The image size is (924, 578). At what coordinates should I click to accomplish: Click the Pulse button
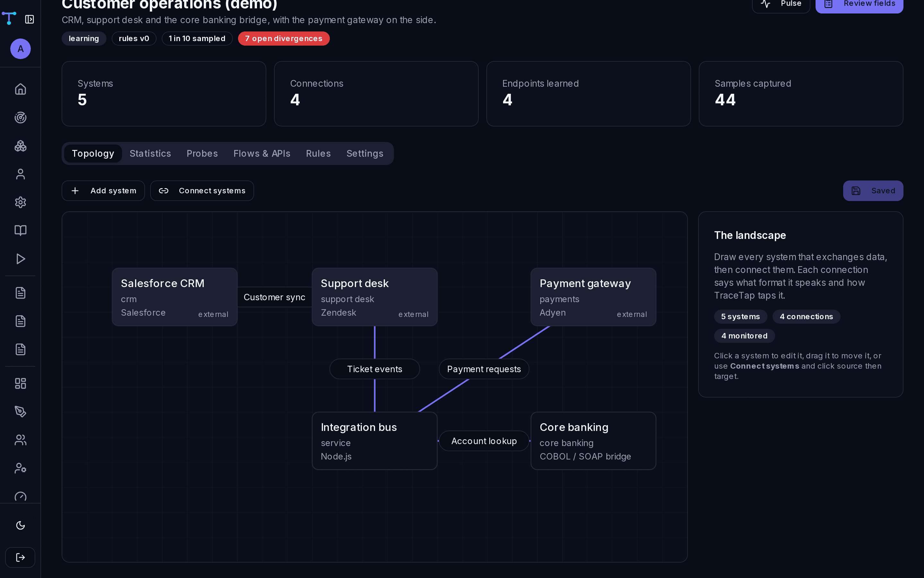781,4
